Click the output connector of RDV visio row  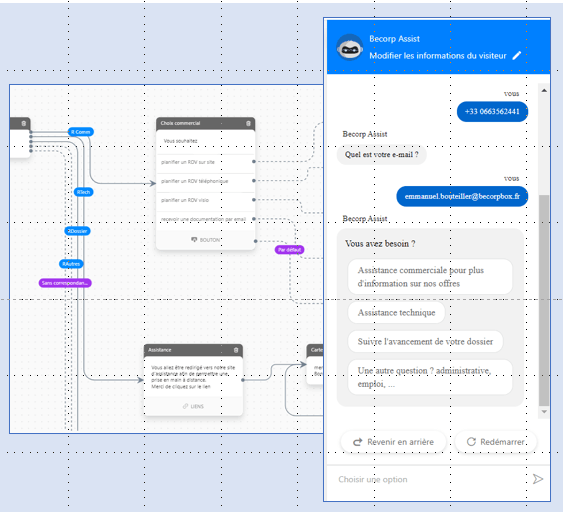[254, 200]
